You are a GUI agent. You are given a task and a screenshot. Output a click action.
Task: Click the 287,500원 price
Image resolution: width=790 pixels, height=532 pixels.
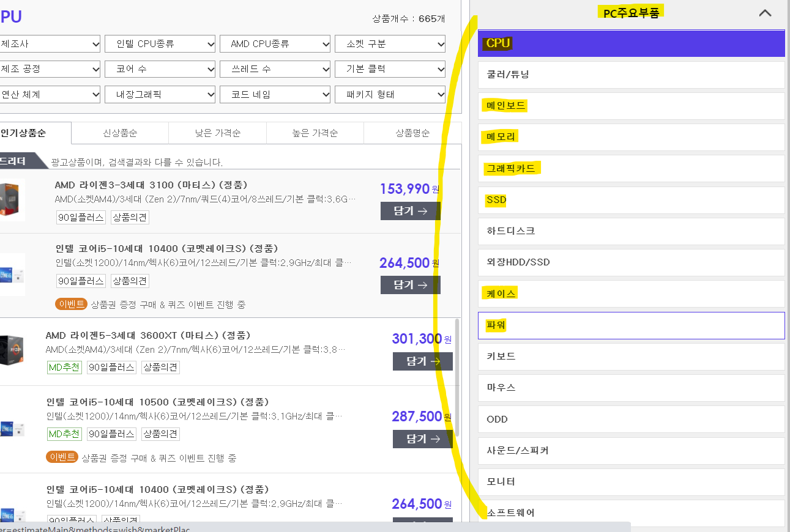click(x=422, y=416)
